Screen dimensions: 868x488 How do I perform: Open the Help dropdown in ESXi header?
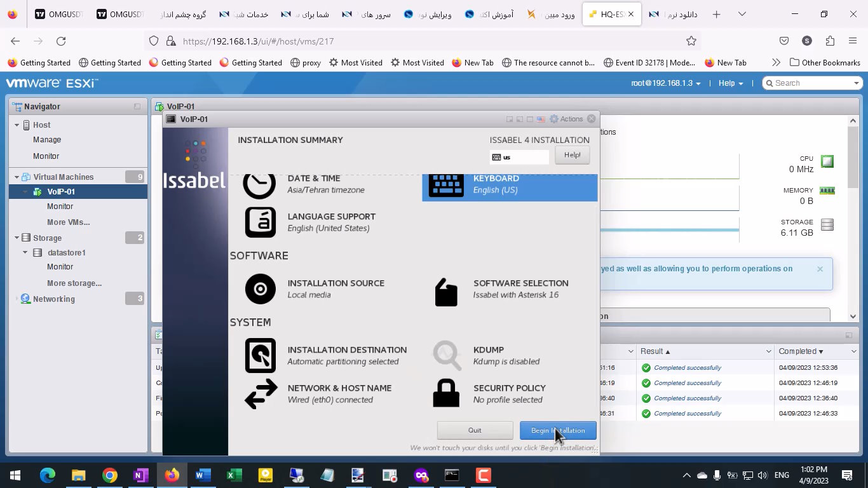point(731,83)
